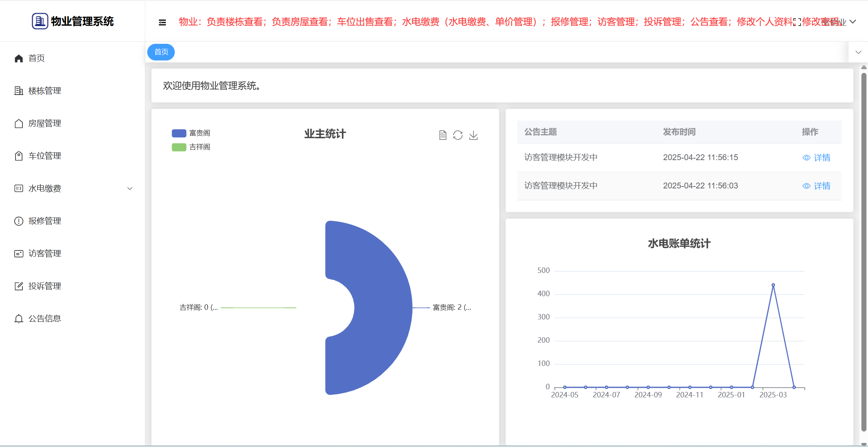The image size is (868, 447).
Task: Open 楼栋管理 from the sidebar
Action: [x=45, y=91]
